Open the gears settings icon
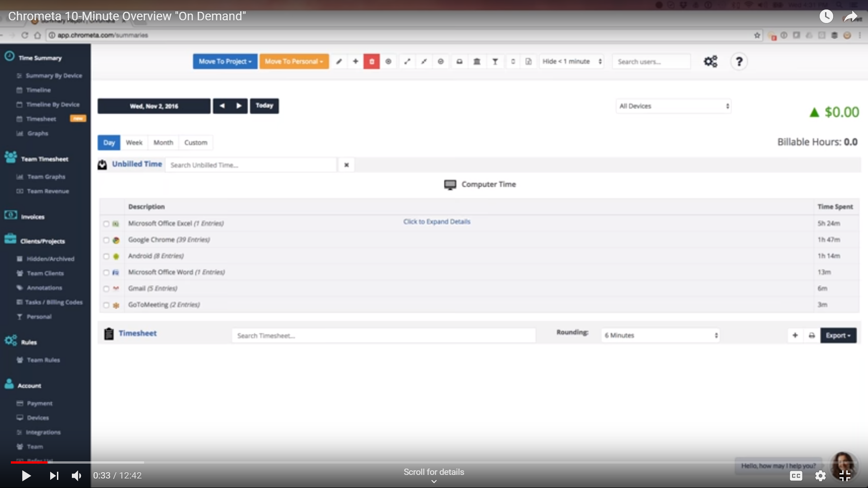 [710, 61]
